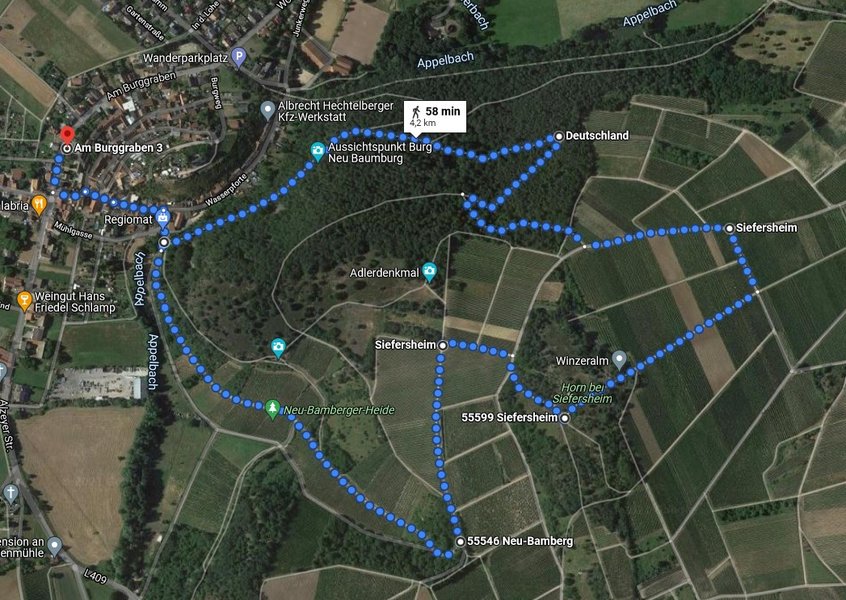846x600 pixels.
Task: Open the 58 min walking route info box
Action: (435, 117)
